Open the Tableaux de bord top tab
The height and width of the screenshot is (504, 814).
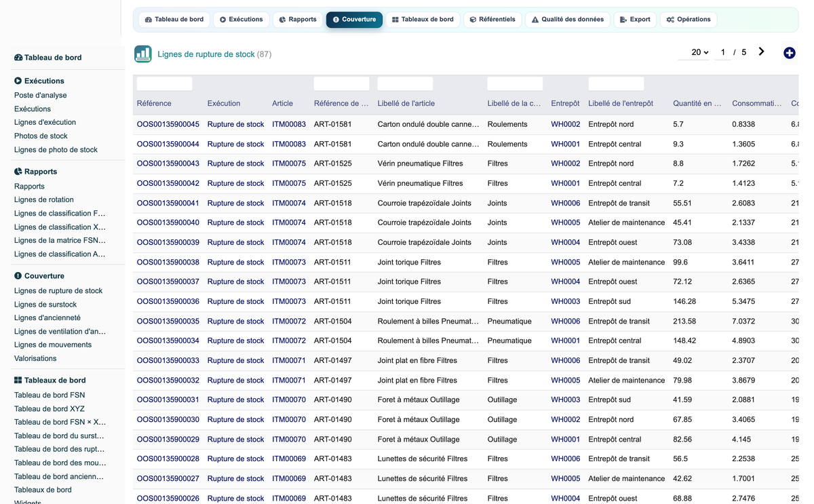click(423, 20)
